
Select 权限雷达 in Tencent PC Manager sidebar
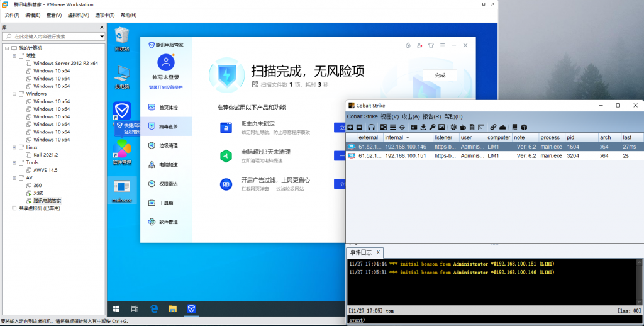(x=166, y=184)
